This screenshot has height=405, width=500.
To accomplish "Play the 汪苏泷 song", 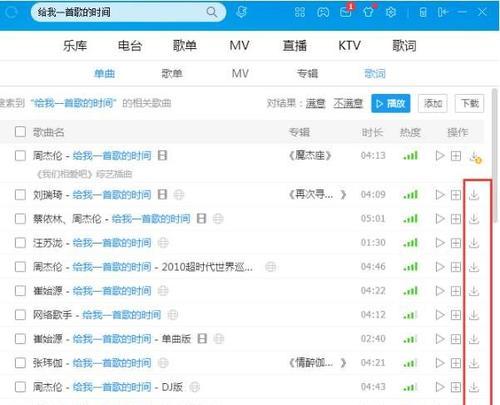I will click(x=440, y=243).
